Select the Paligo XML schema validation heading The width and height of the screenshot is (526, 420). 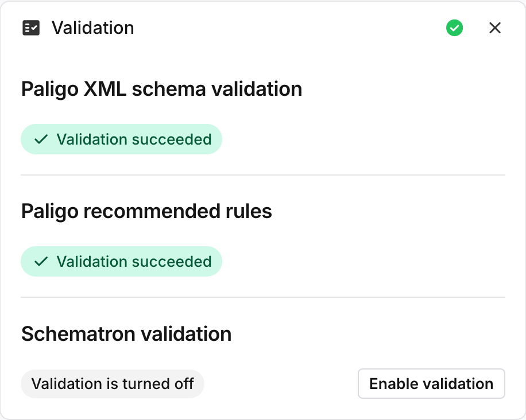pos(161,89)
